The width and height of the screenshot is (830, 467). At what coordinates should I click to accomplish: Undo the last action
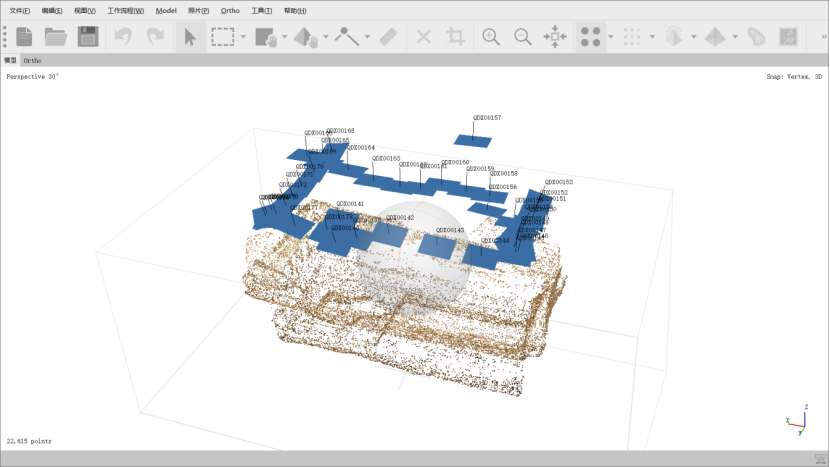(123, 37)
